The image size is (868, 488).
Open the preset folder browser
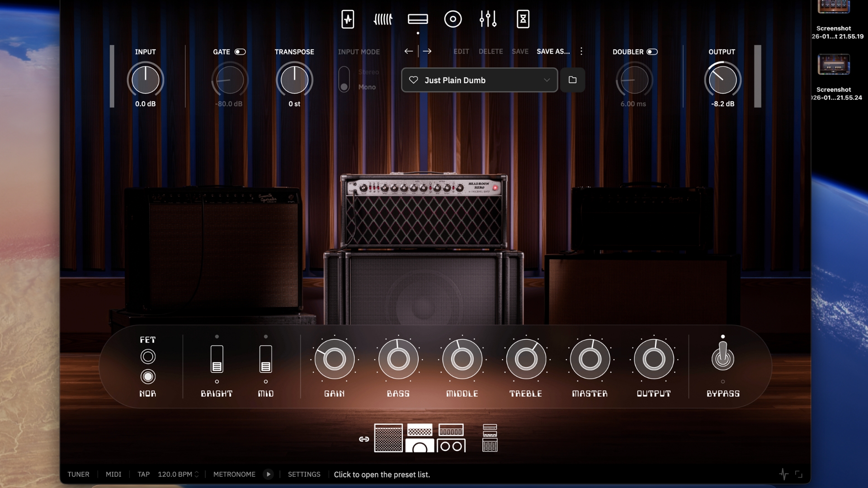572,80
